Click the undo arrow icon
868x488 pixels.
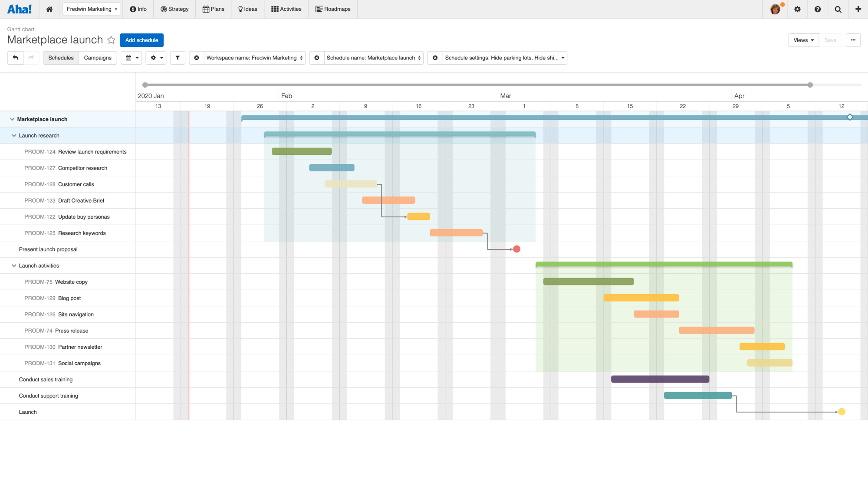[x=15, y=58]
